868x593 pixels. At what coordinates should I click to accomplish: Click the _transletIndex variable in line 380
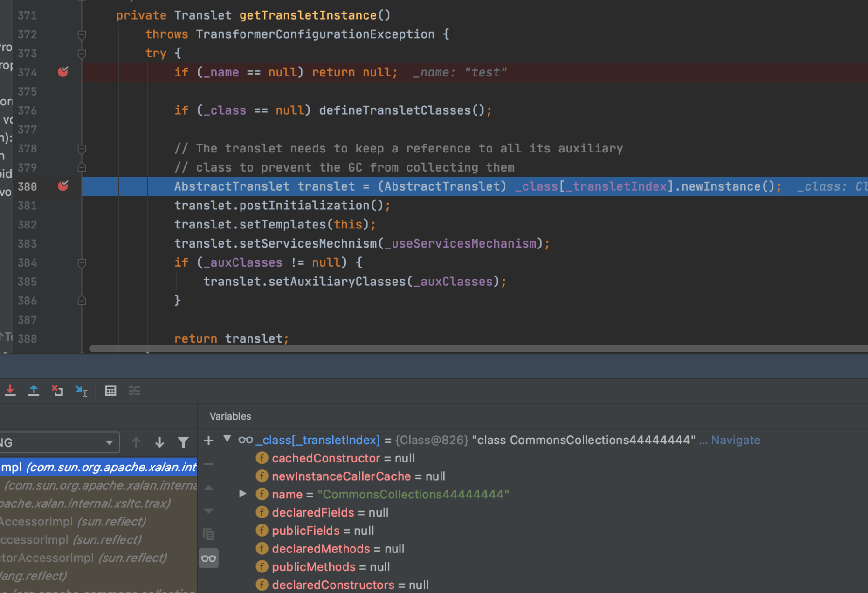point(616,186)
